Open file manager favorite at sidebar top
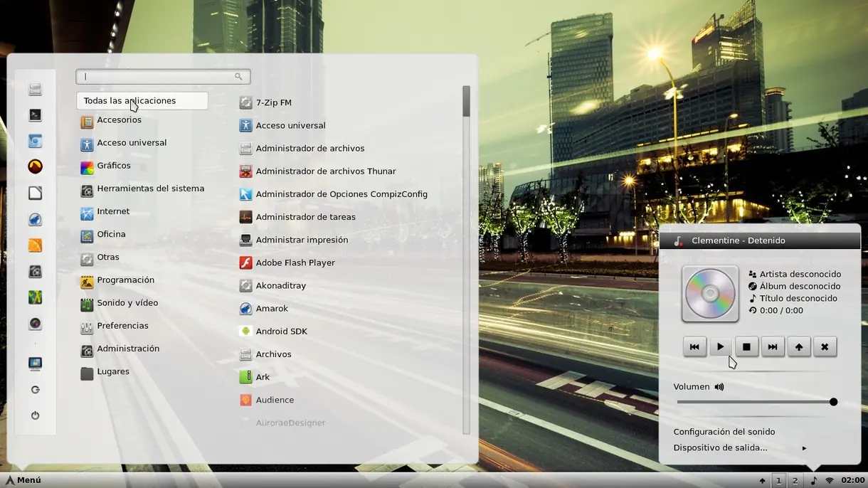This screenshot has width=868, height=488. click(x=35, y=89)
